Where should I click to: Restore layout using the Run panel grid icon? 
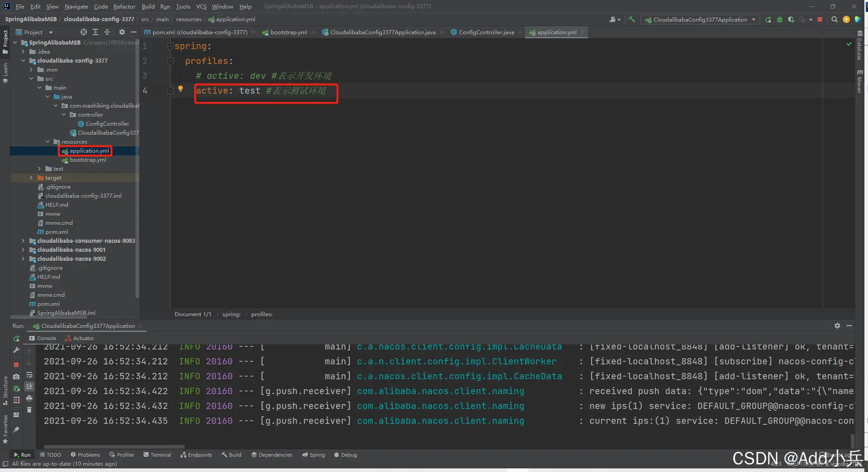click(16, 415)
